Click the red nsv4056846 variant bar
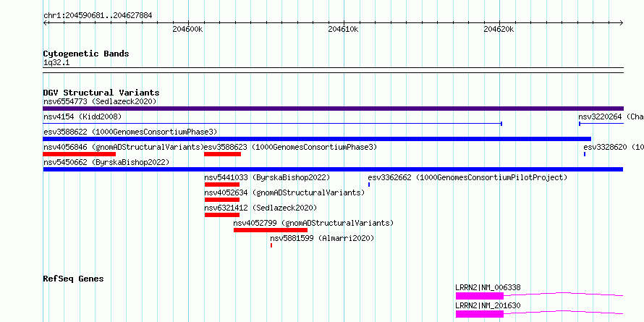 point(80,154)
